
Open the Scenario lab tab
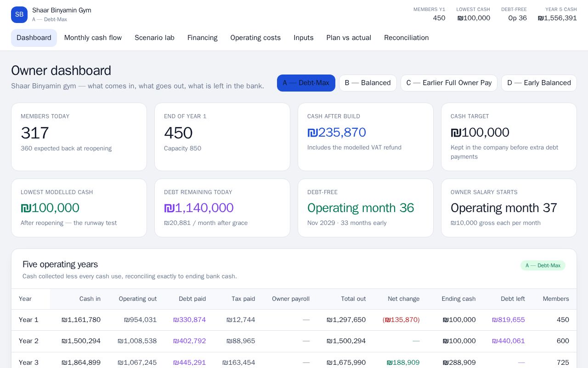(x=154, y=38)
